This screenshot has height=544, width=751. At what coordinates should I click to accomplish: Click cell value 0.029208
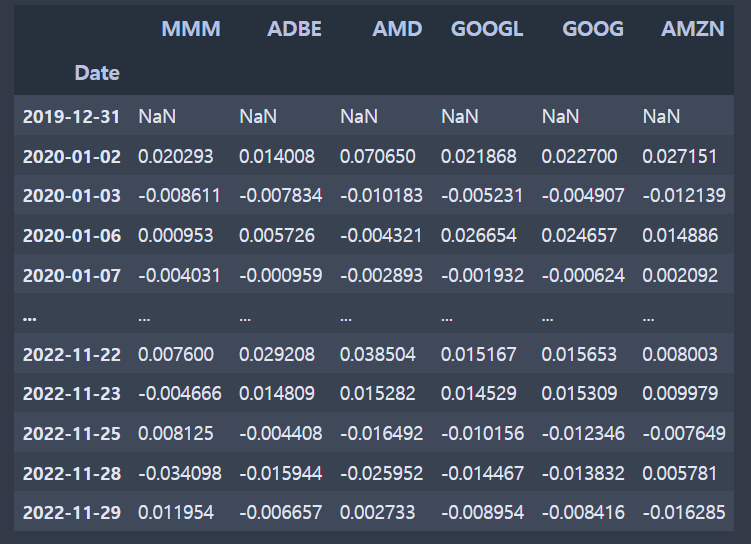[x=277, y=354]
